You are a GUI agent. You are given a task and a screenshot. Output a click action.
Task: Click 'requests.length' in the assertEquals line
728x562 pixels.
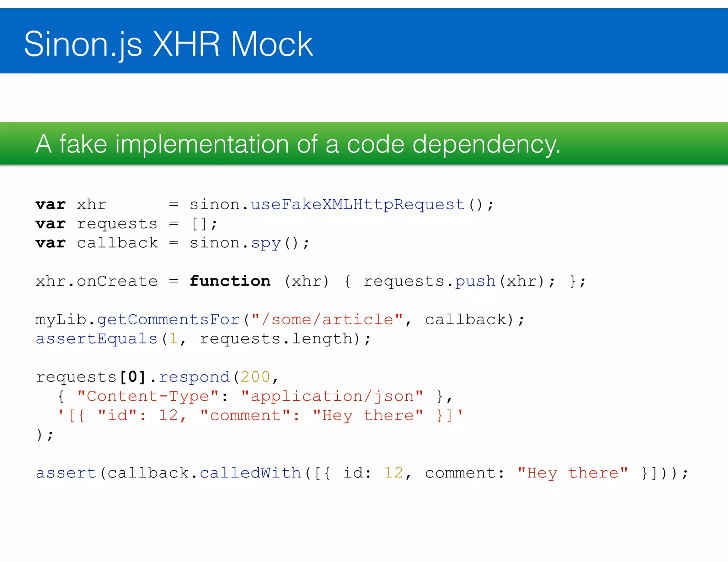[276, 339]
